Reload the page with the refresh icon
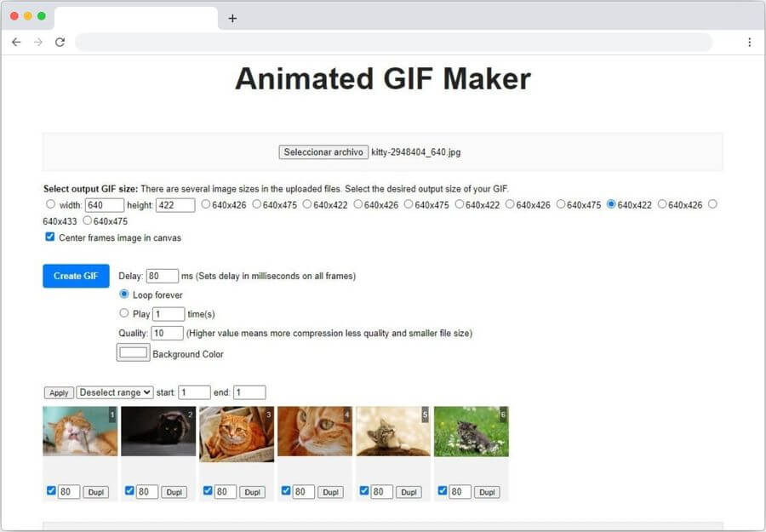This screenshot has width=766, height=532. [x=60, y=42]
